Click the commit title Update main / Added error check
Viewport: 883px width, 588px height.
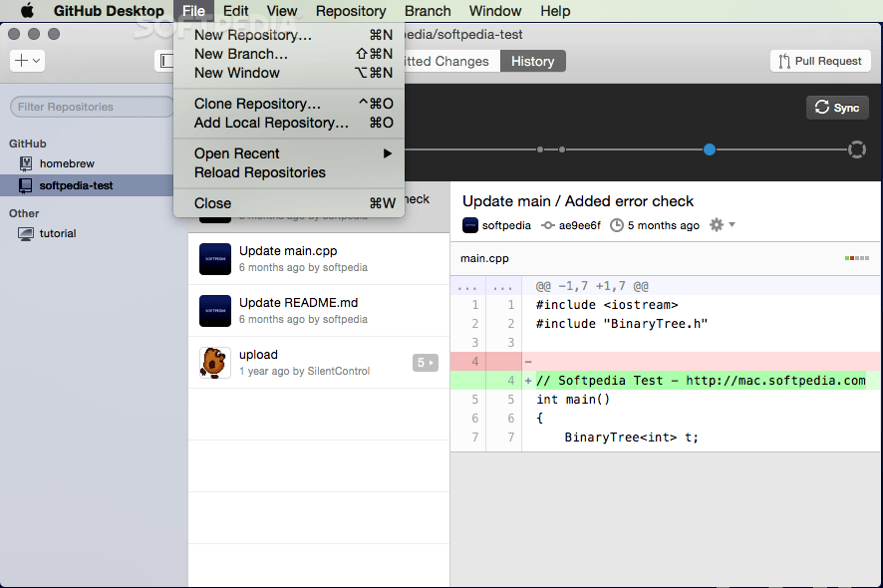pos(578,201)
